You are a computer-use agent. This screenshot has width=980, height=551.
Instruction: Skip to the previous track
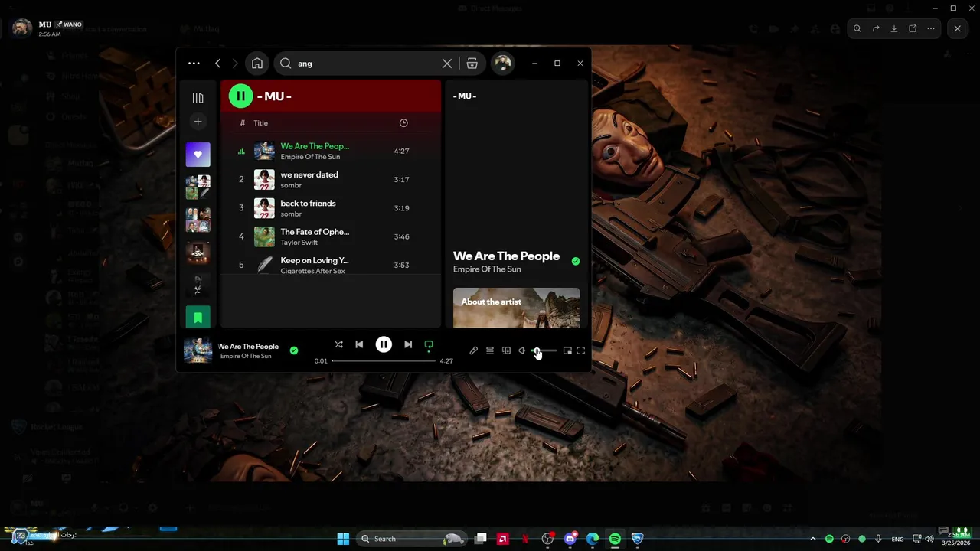point(359,344)
